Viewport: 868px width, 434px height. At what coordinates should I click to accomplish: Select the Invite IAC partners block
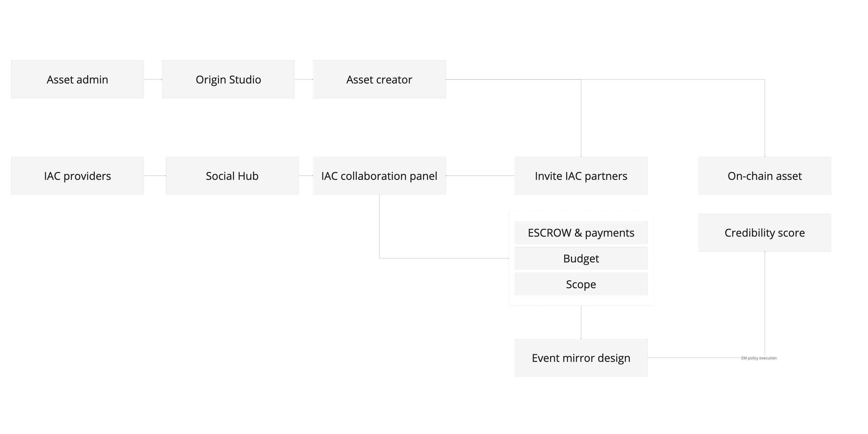coord(581,176)
